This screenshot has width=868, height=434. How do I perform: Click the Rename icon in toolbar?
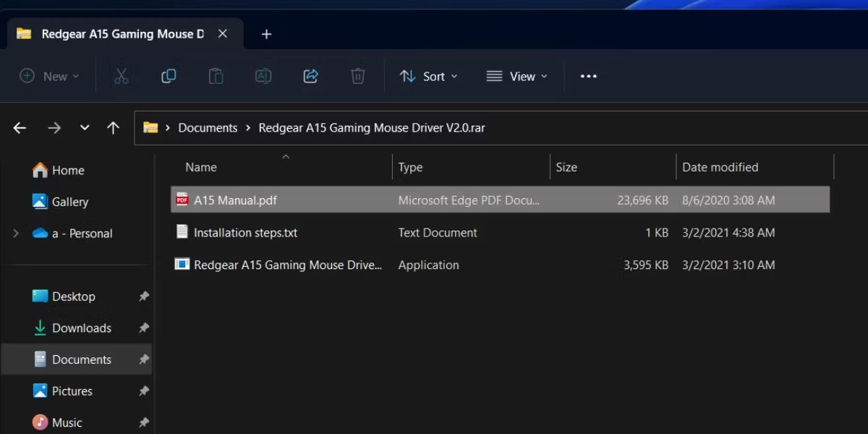click(x=263, y=76)
